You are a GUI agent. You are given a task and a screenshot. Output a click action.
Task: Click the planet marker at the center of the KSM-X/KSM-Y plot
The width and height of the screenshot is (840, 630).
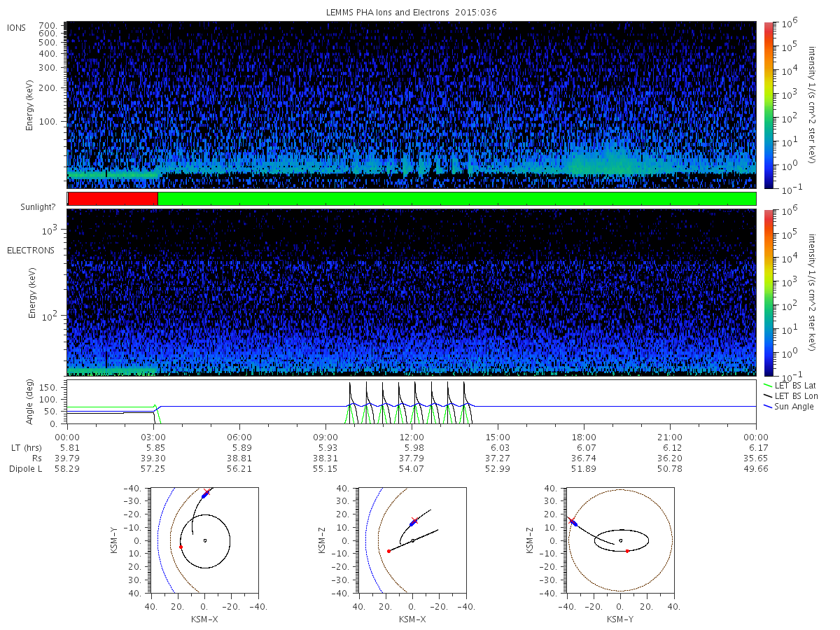tap(204, 540)
